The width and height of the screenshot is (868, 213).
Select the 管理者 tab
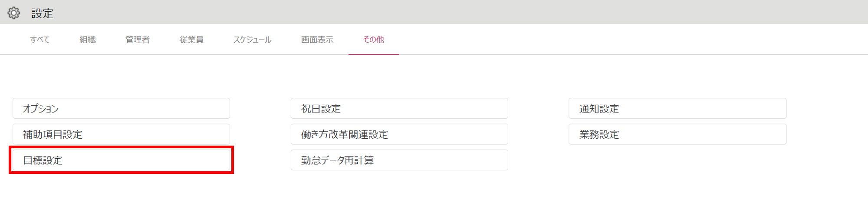138,40
